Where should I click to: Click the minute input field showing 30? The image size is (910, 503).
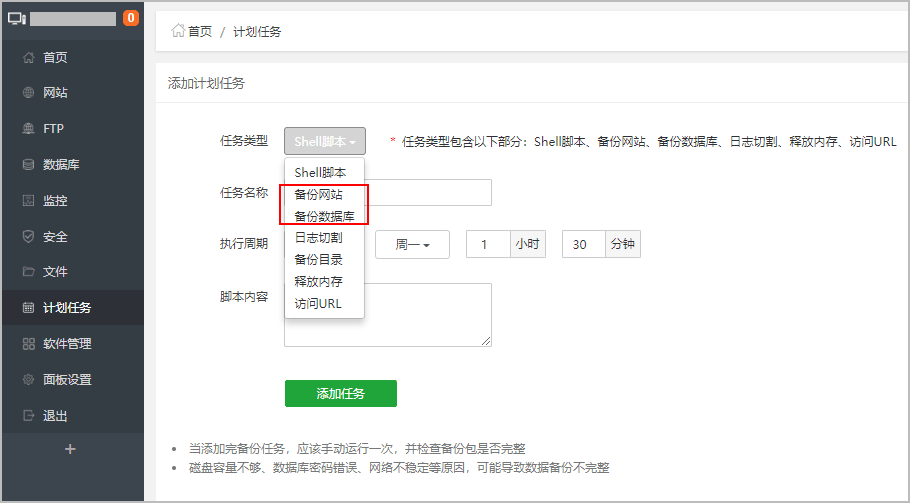coord(584,244)
